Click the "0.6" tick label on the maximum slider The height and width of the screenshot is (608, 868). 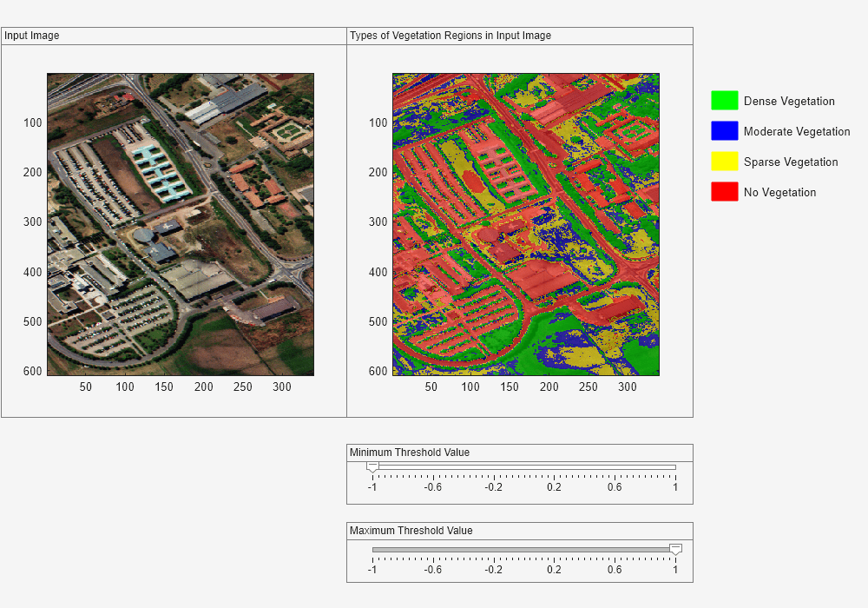pyautogui.click(x=615, y=570)
